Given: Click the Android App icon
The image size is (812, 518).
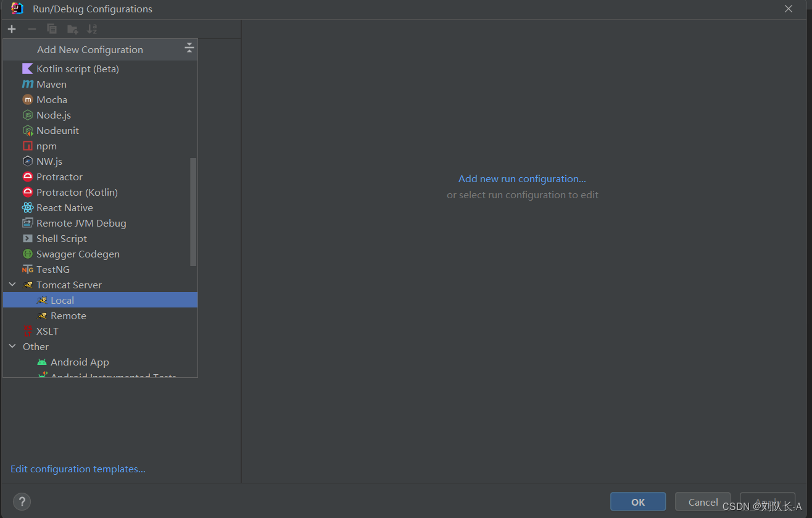Looking at the screenshot, I should coord(42,362).
